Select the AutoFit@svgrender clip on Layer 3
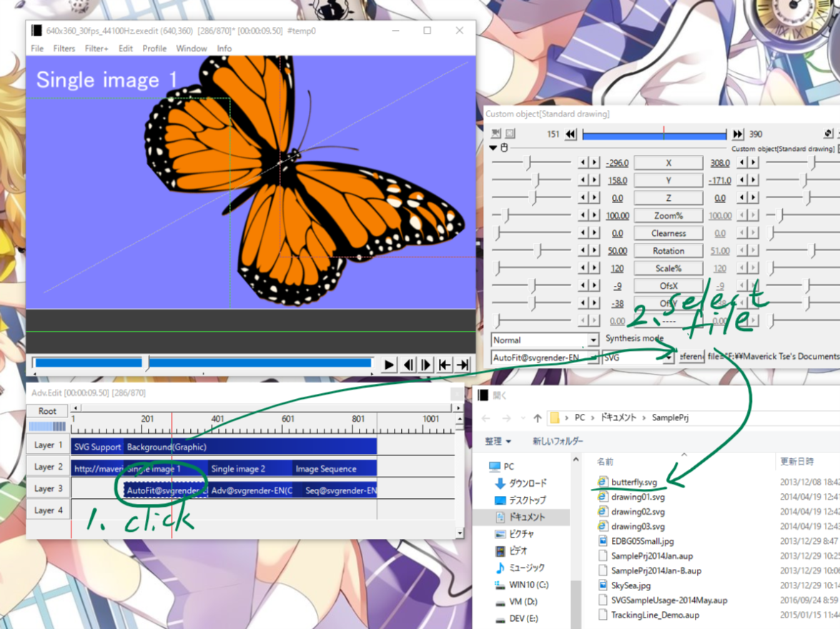The image size is (840, 629). tap(166, 490)
